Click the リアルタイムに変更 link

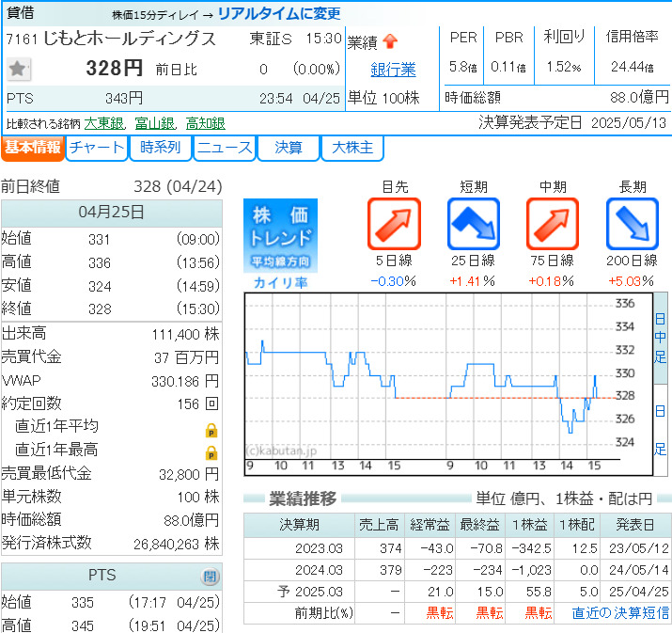[x=279, y=14]
